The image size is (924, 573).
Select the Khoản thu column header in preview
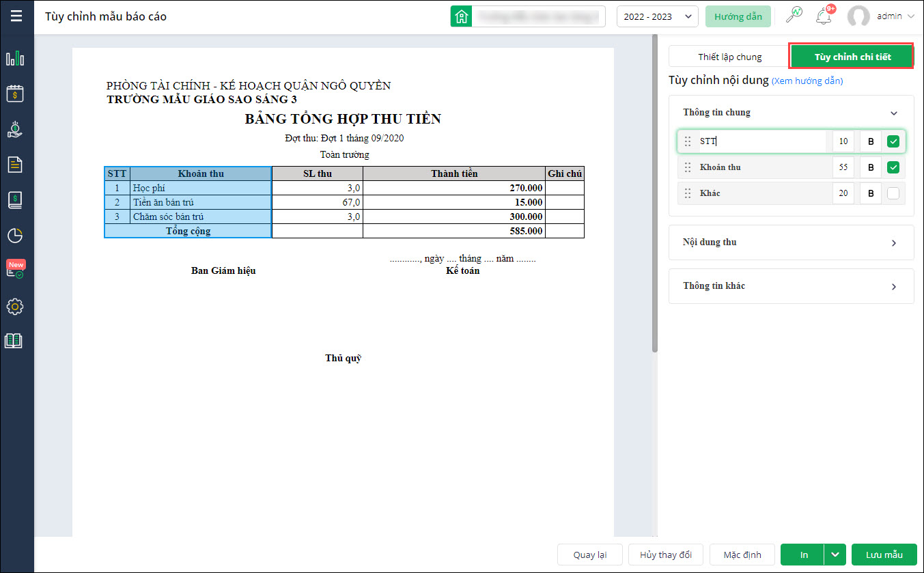coord(201,173)
